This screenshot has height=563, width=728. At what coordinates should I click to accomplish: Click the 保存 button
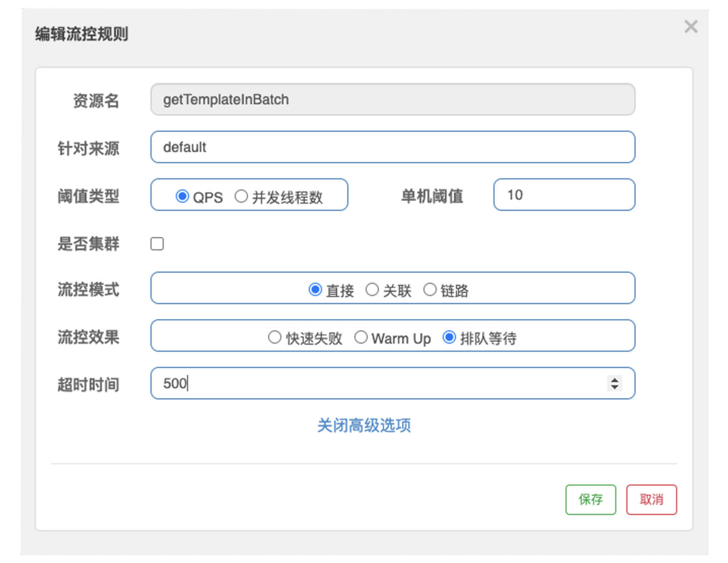(x=590, y=500)
